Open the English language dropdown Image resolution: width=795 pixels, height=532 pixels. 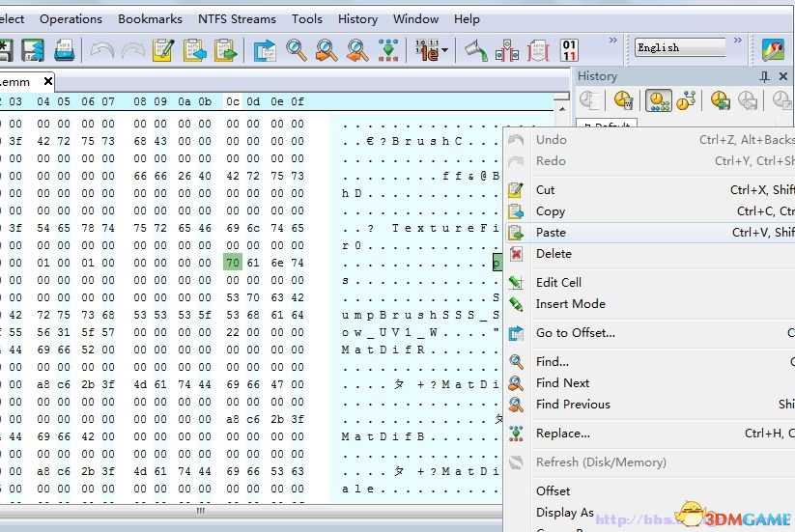(680, 47)
